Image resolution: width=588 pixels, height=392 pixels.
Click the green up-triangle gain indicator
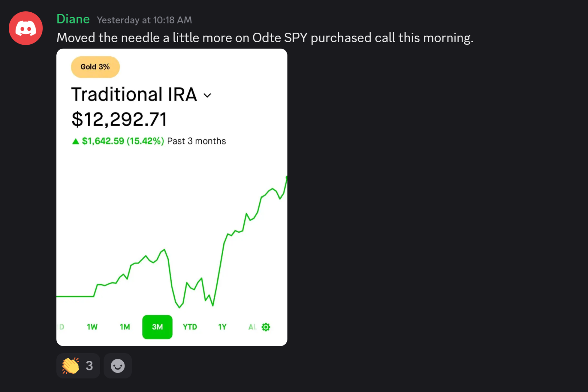tap(75, 141)
